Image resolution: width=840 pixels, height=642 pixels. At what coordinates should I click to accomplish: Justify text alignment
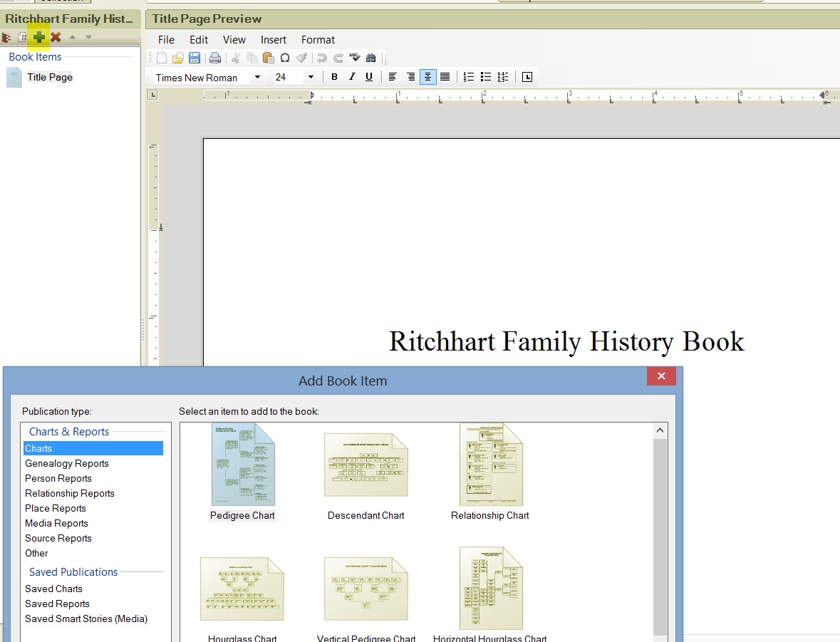445,77
